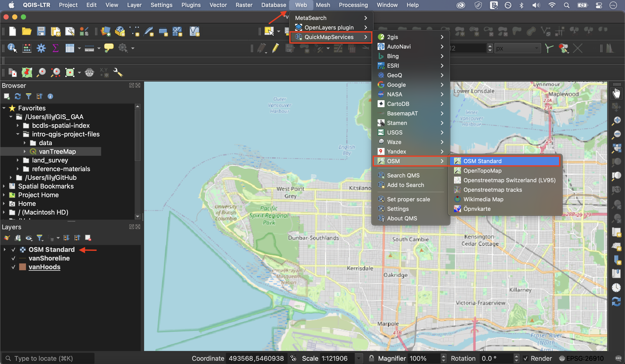The height and width of the screenshot is (364, 625).
Task: Click the Save Project disk icon
Action: [x=41, y=31]
